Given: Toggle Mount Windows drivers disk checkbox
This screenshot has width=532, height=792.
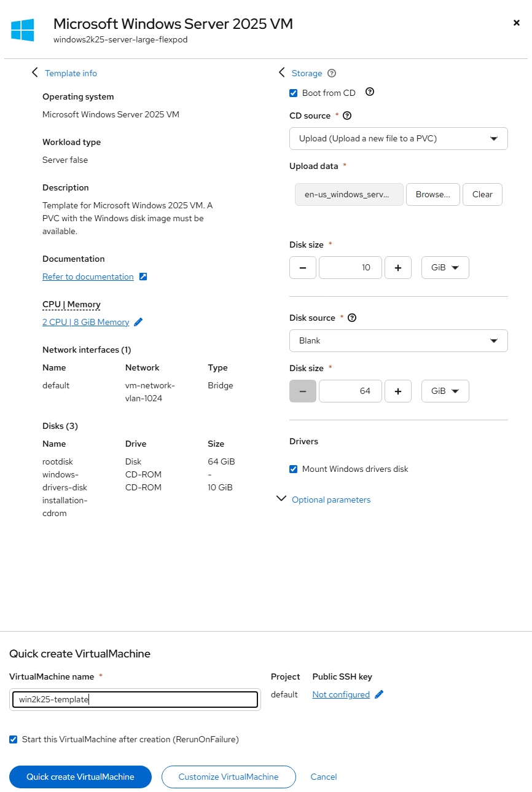Looking at the screenshot, I should pyautogui.click(x=294, y=469).
